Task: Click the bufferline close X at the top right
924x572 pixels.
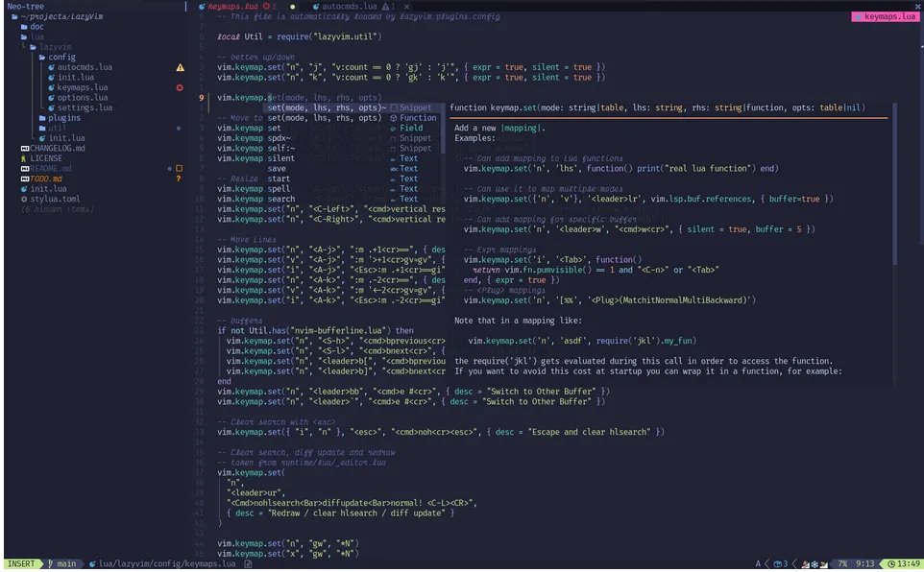Action: 917,7
